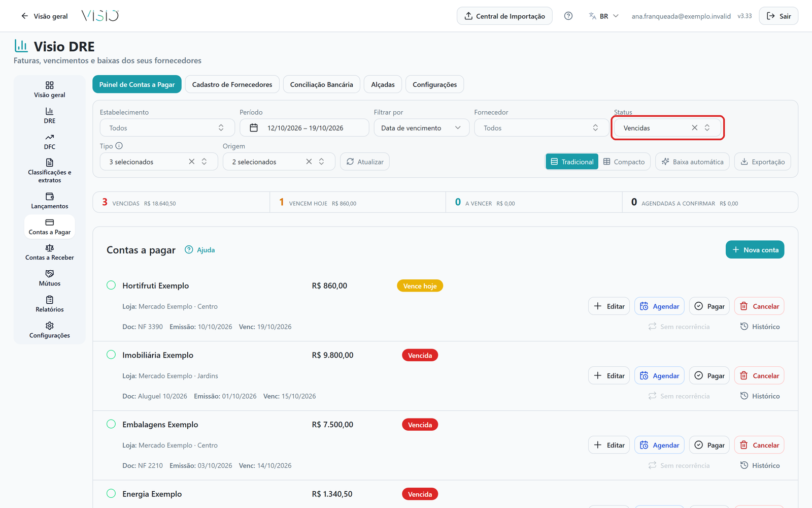Click the Central de Importação button

(x=504, y=16)
